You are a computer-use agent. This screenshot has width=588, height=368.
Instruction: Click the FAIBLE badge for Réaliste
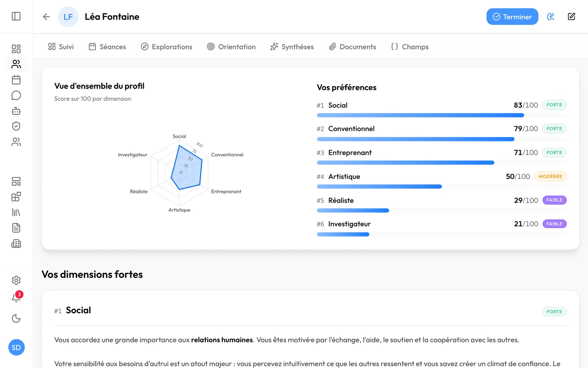554,200
